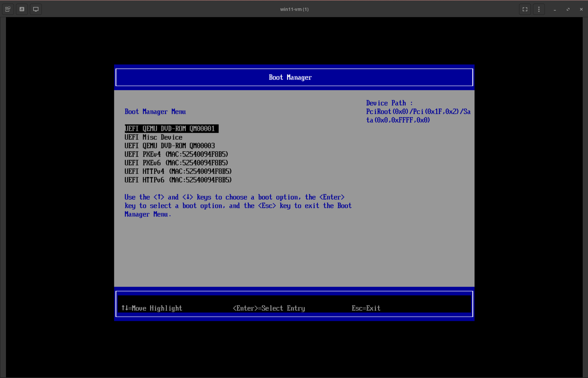Click the Device Path text block
This screenshot has height=378, width=588.
point(418,112)
